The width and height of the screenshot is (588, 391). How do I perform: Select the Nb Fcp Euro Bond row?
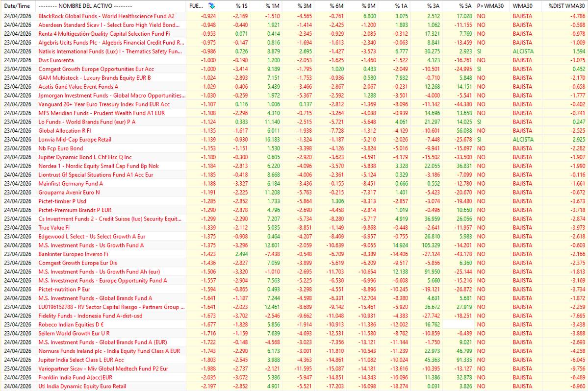click(61, 148)
